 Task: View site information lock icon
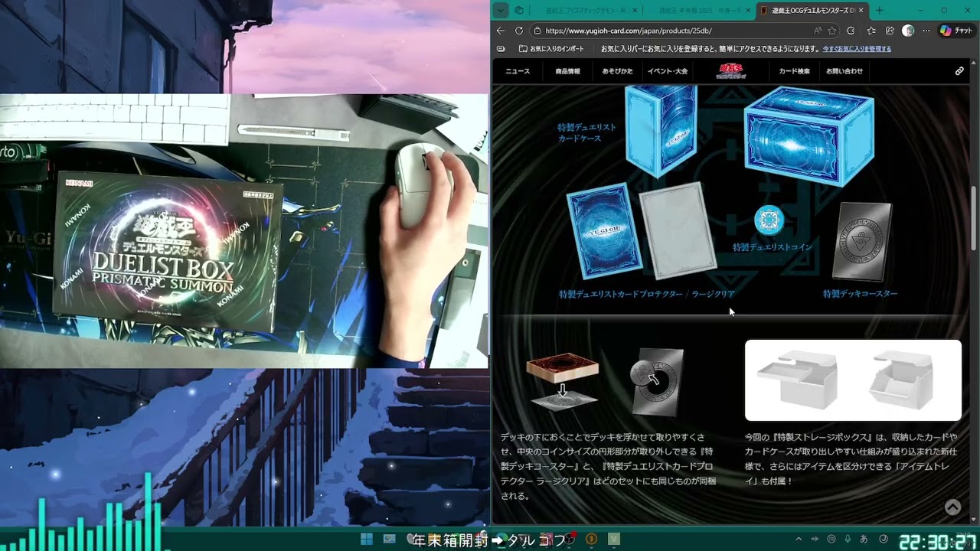point(537,31)
